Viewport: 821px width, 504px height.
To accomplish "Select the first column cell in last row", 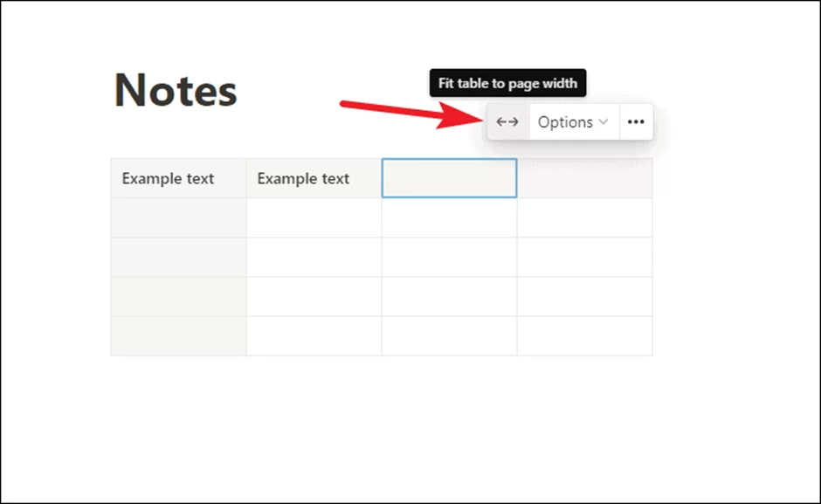I will point(178,335).
